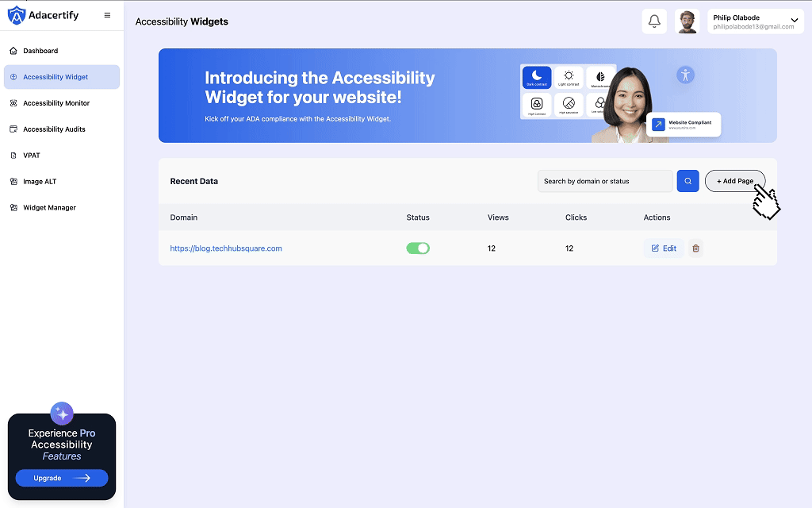Click the Dark contrast tile in banner
The image size is (812, 508).
point(537,78)
